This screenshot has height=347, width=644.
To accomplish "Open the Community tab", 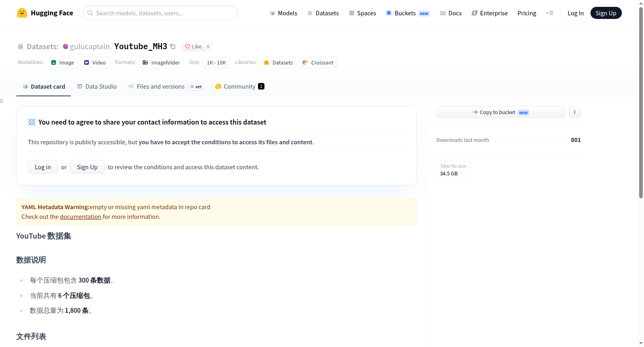I will coord(239,86).
